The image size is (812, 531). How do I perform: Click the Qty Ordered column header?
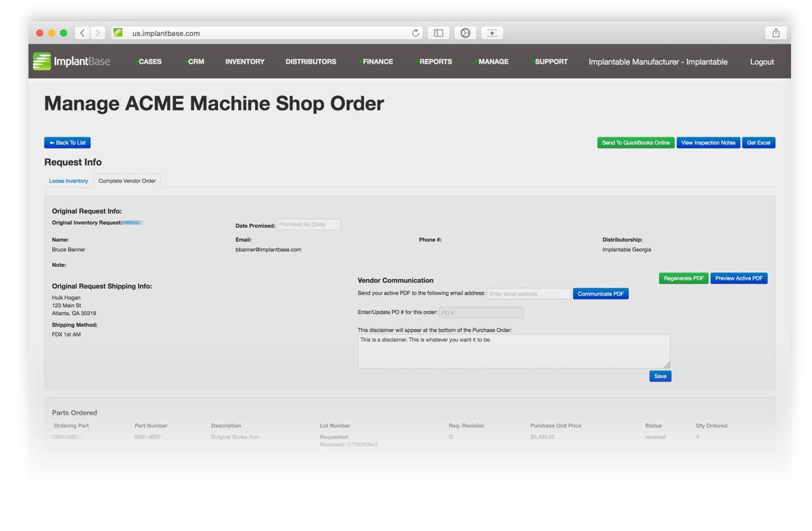coord(712,426)
